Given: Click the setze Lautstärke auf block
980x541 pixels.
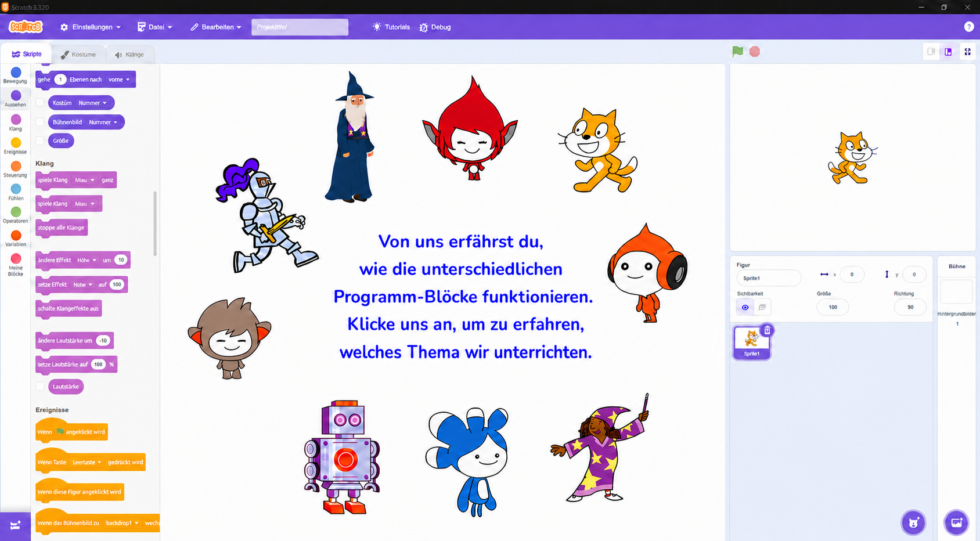Looking at the screenshot, I should pos(77,365).
